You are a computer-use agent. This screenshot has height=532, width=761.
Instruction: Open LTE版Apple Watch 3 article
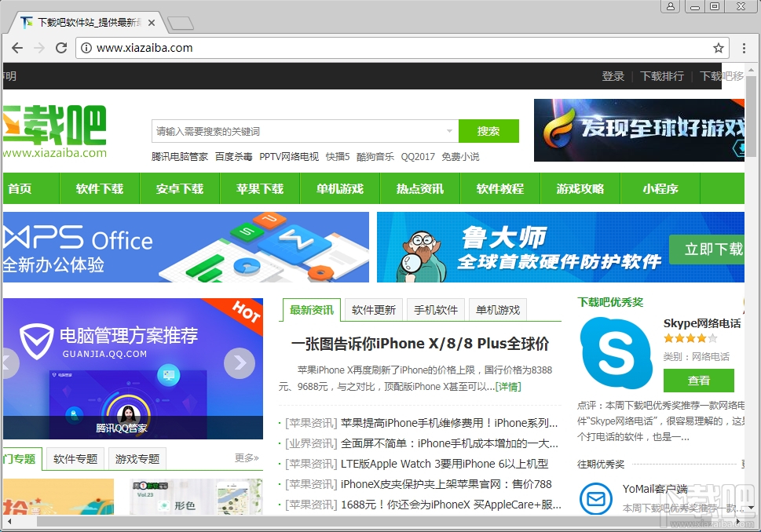(x=445, y=464)
